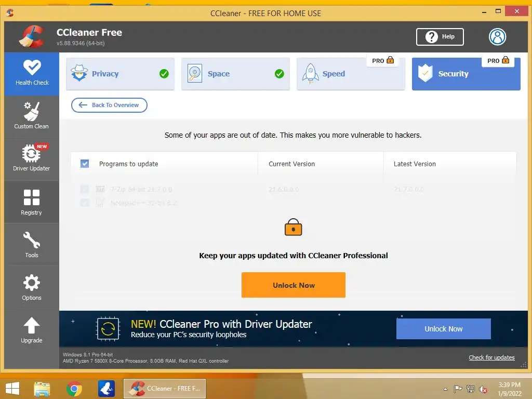Image resolution: width=532 pixels, height=399 pixels.
Task: Click the CCleaner taskbar button
Action: (x=165, y=389)
